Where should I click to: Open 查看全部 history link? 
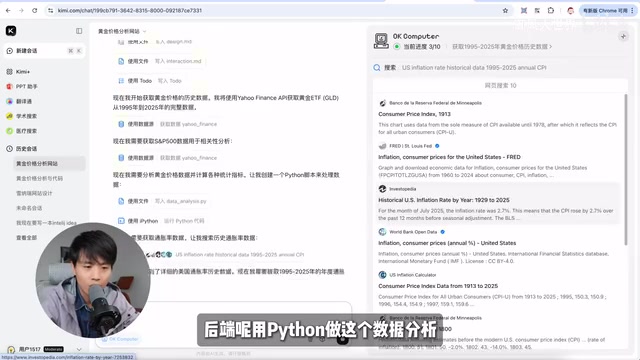(27, 238)
